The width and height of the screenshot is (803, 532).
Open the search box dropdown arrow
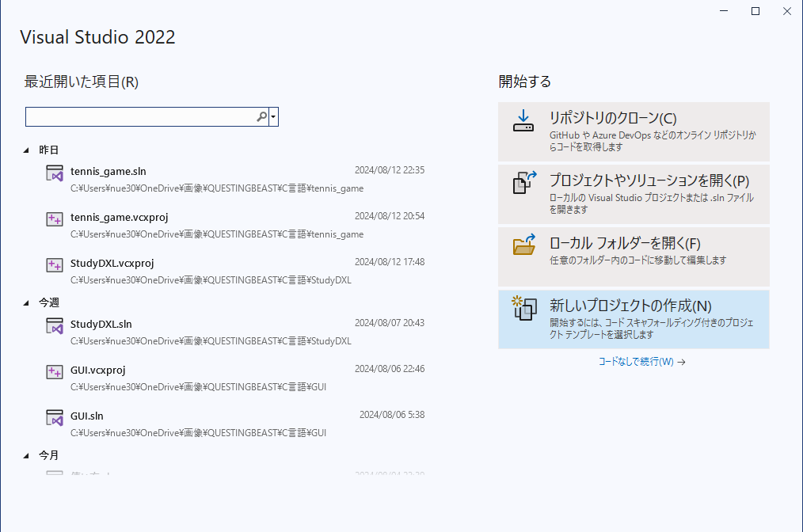tap(273, 117)
